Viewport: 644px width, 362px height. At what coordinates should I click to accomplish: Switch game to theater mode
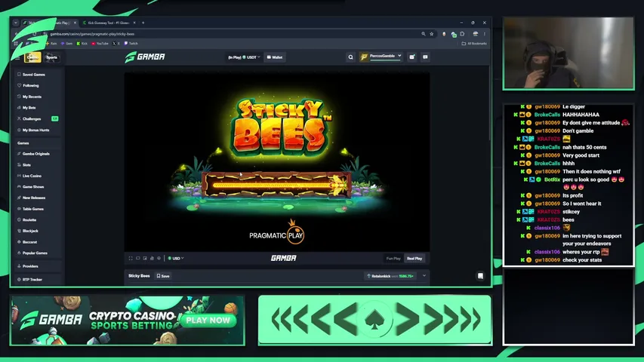point(138,258)
